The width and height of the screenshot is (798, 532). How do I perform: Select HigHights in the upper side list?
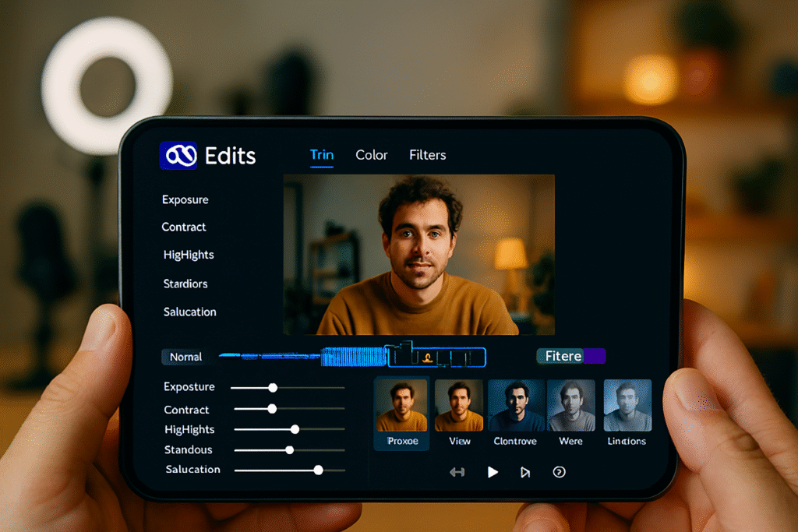[189, 255]
